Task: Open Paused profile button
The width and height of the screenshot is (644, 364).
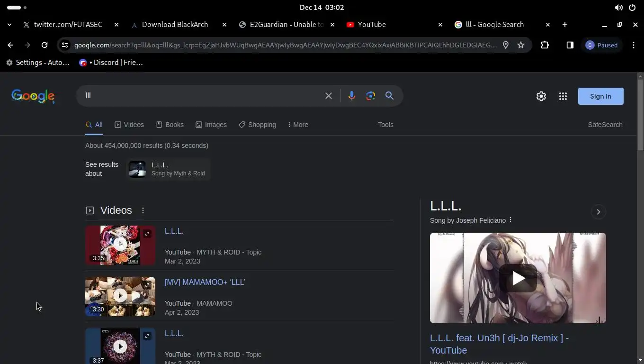Action: tap(602, 45)
